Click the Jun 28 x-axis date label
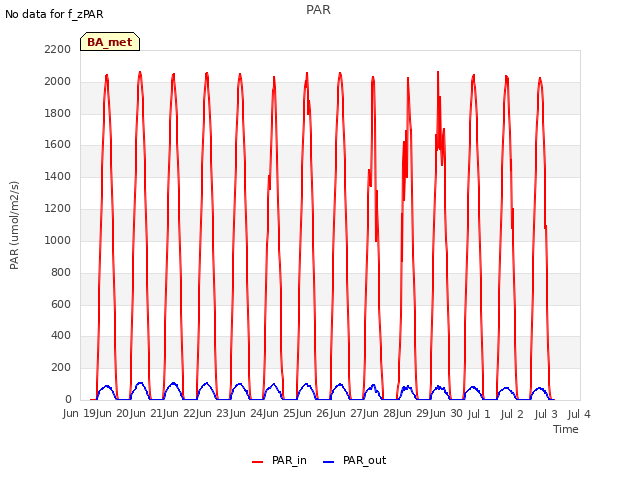Image resolution: width=640 pixels, height=480 pixels. pyautogui.click(x=380, y=413)
